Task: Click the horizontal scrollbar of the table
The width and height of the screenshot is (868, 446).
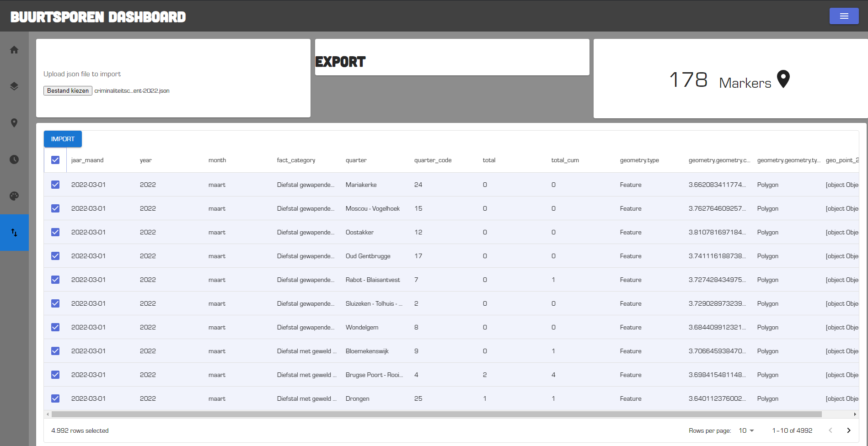Action: [x=437, y=414]
